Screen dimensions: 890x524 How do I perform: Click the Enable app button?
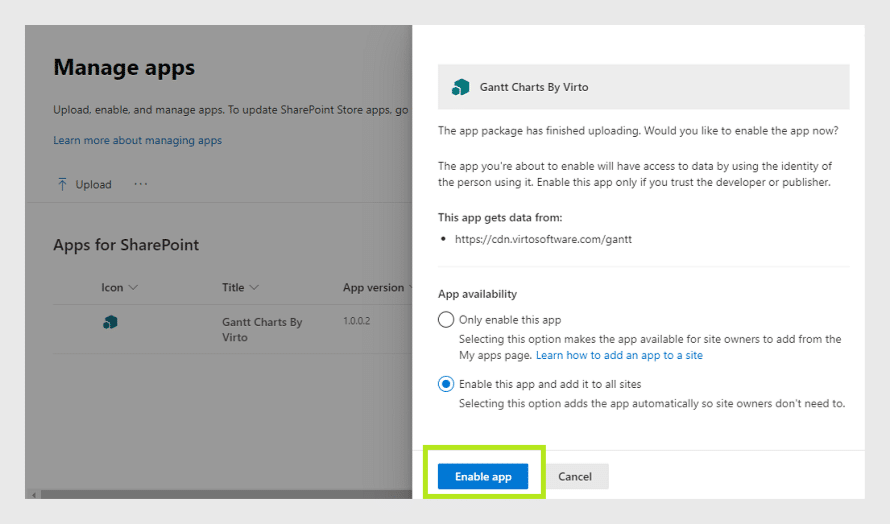tap(483, 476)
